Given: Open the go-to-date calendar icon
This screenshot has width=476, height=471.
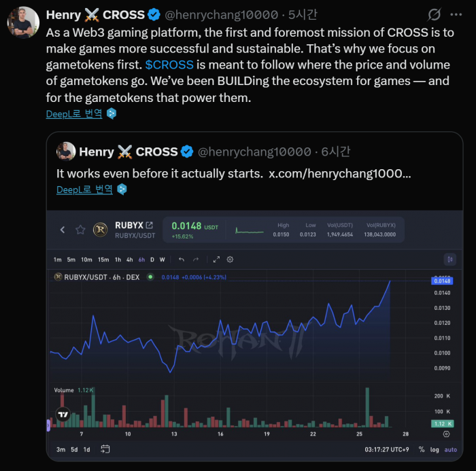Looking at the screenshot, I should click(105, 449).
